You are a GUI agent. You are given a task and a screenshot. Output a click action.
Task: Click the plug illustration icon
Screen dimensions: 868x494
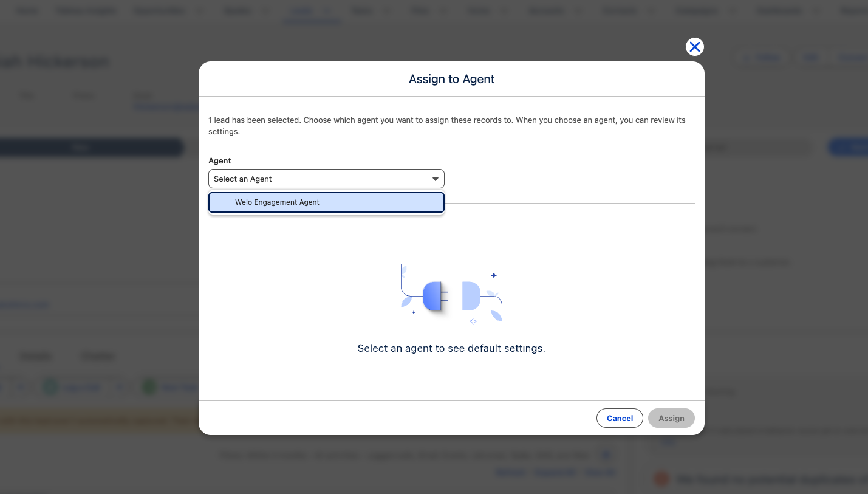click(x=451, y=296)
